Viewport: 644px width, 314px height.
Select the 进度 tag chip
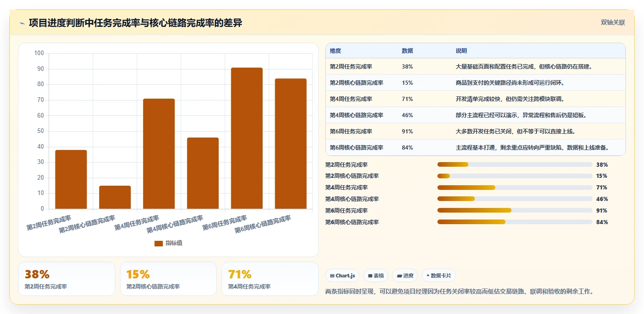coord(405,276)
